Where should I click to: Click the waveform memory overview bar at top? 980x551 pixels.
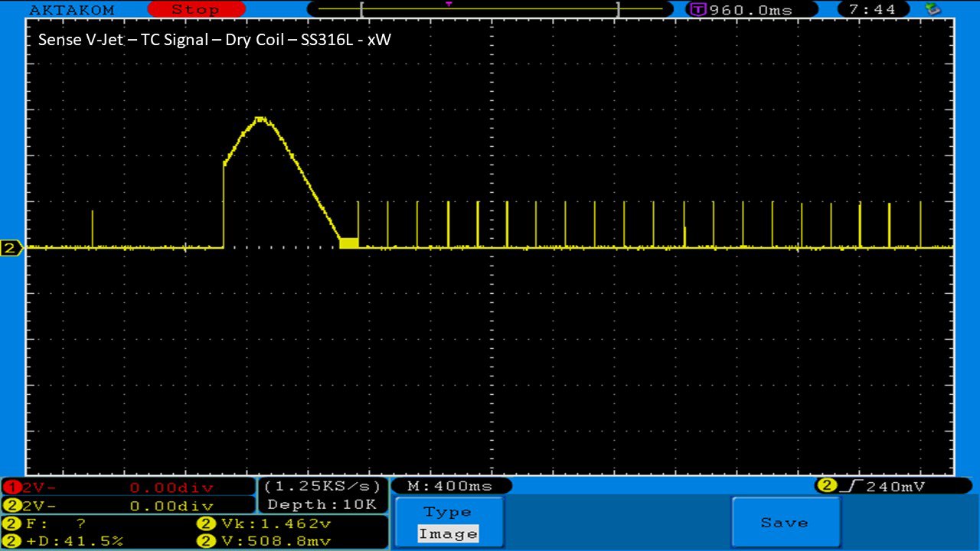point(489,9)
